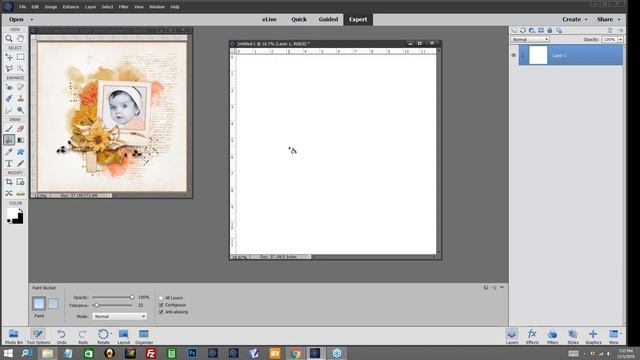Collapse the Tool Options panel chevron
Screen dimensions: 640x360
(x=502, y=288)
